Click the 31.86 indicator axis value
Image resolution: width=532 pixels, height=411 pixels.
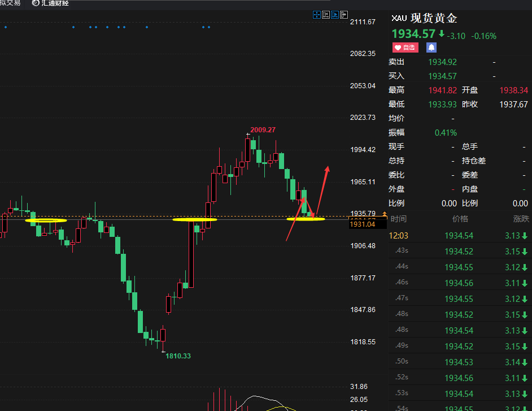point(359,387)
